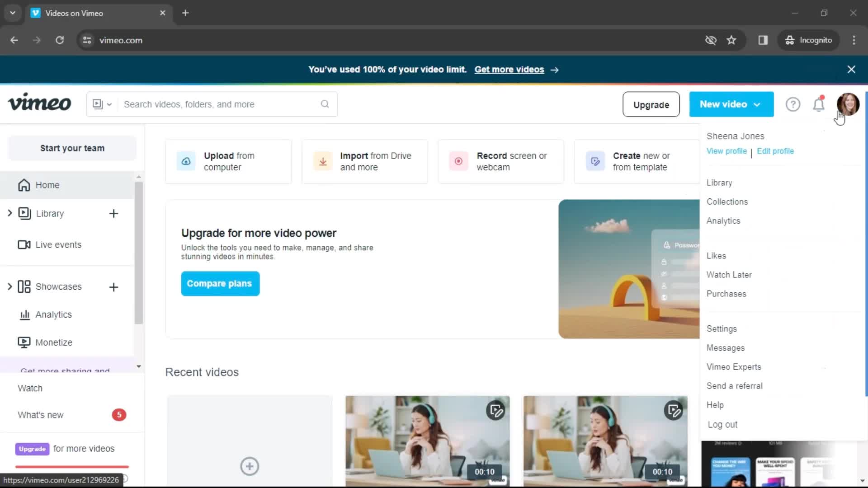Click the edit icon on second video thumbnail

(496, 411)
